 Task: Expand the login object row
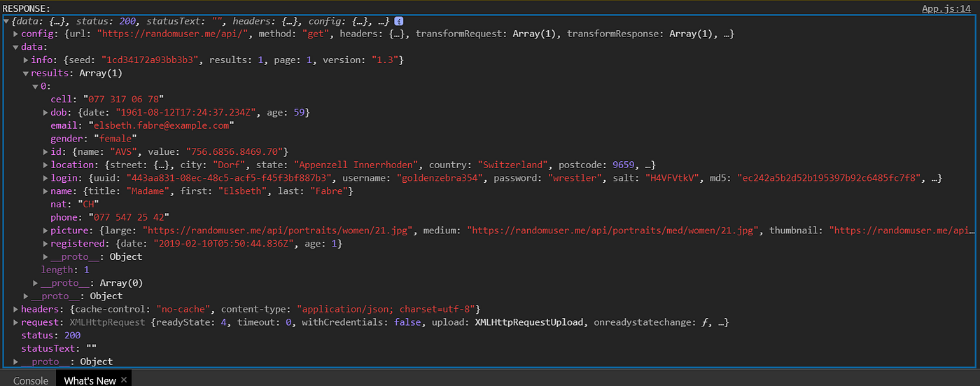point(45,178)
